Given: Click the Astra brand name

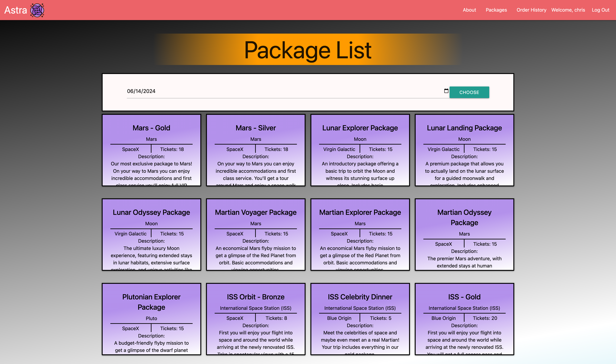Looking at the screenshot, I should pyautogui.click(x=15, y=10).
